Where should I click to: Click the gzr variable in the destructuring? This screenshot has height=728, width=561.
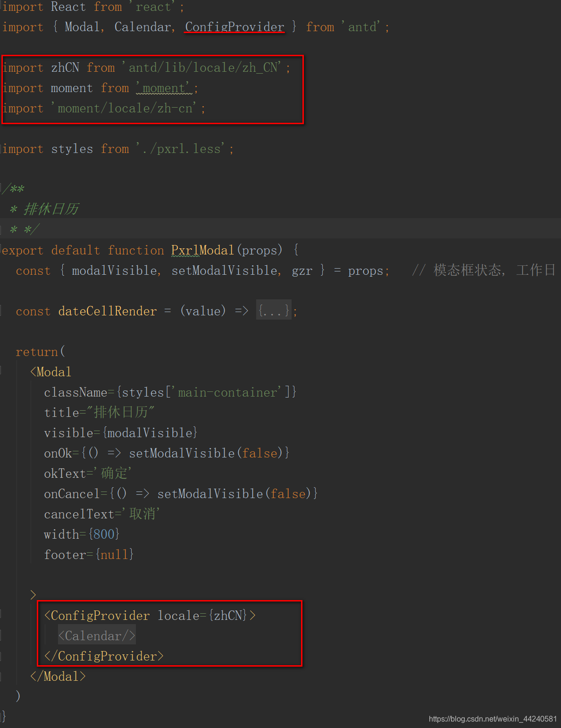[x=302, y=271]
